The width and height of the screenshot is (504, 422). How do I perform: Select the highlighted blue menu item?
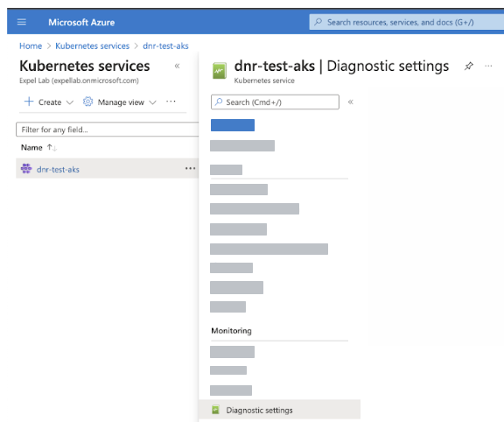233,125
